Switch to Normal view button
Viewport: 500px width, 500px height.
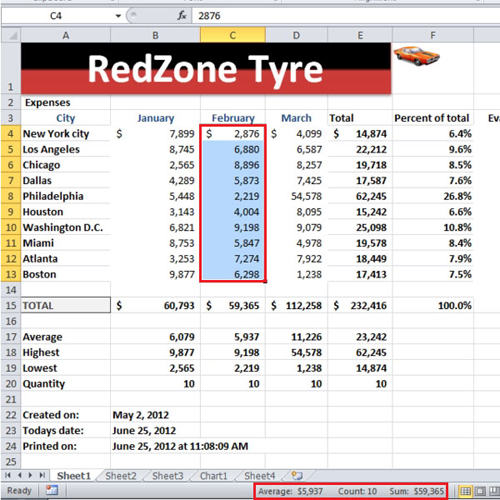coord(465,491)
